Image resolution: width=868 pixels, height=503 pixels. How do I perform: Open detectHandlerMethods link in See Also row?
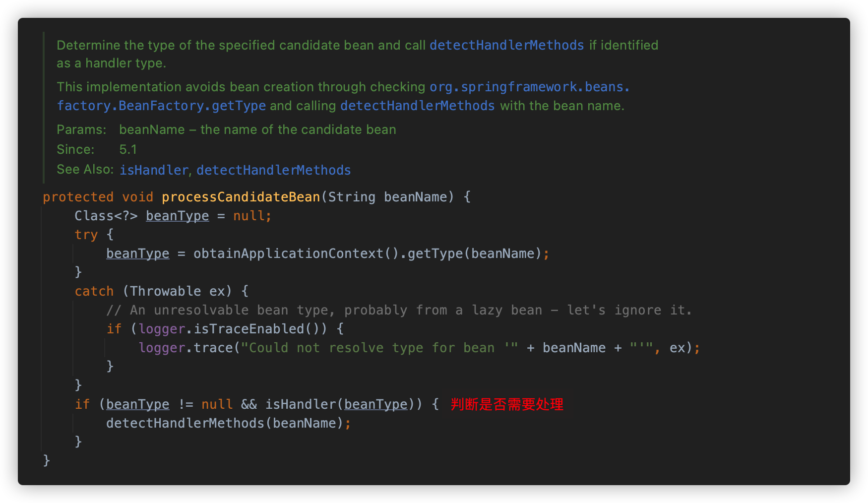click(x=273, y=170)
